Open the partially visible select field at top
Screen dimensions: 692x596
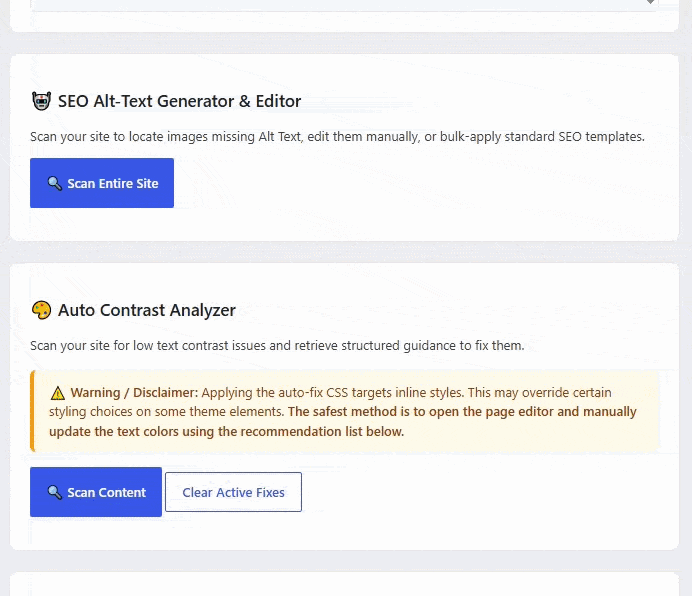click(344, 4)
